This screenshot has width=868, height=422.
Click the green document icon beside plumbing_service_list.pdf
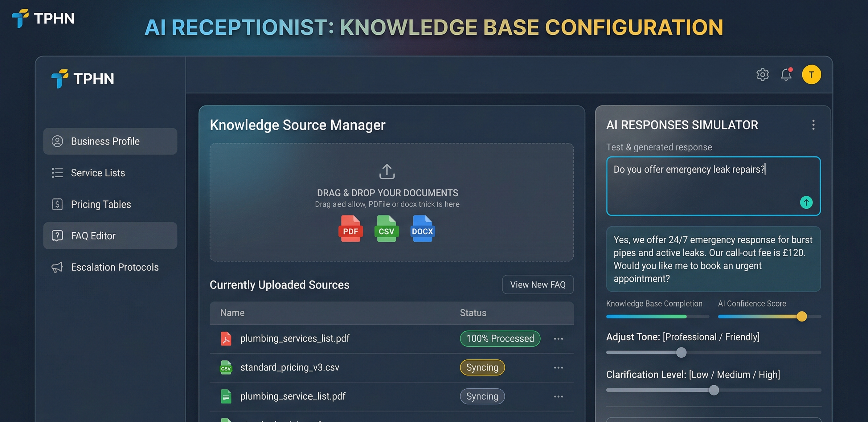tap(226, 396)
